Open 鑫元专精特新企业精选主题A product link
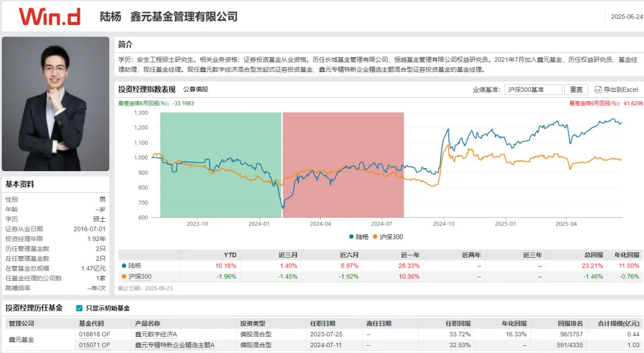The height and width of the screenshot is (353, 644). pos(175,345)
